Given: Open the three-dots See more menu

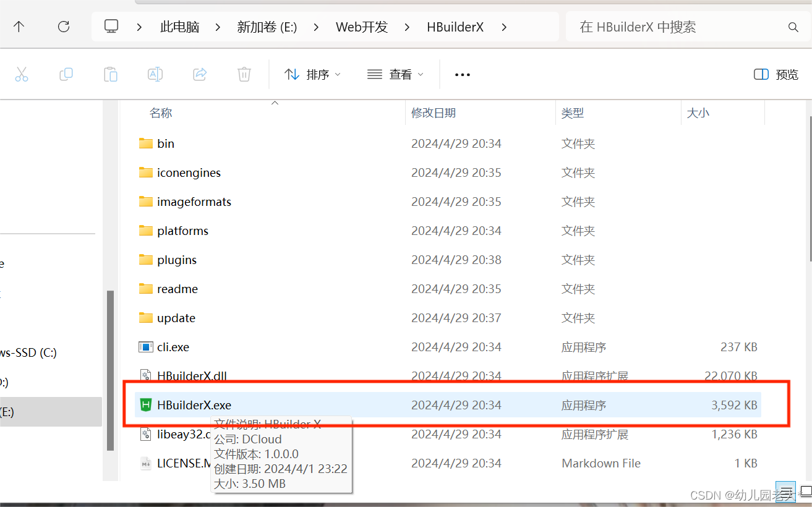Looking at the screenshot, I should click(463, 75).
